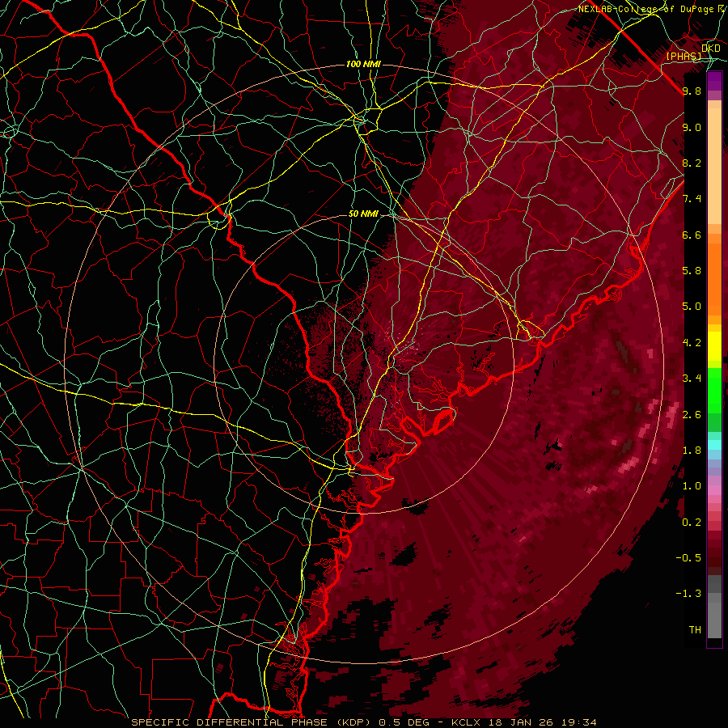Click the KDP product caption at the bottom
728x728 pixels.
[x=363, y=722]
